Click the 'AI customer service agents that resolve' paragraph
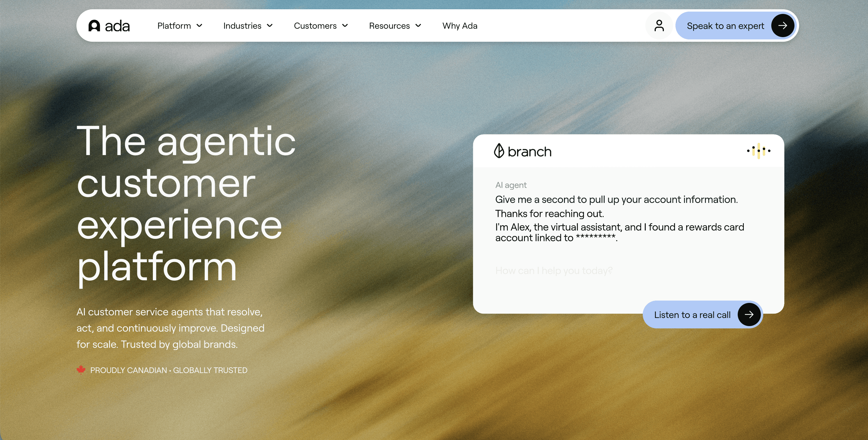868x440 pixels. point(171,328)
